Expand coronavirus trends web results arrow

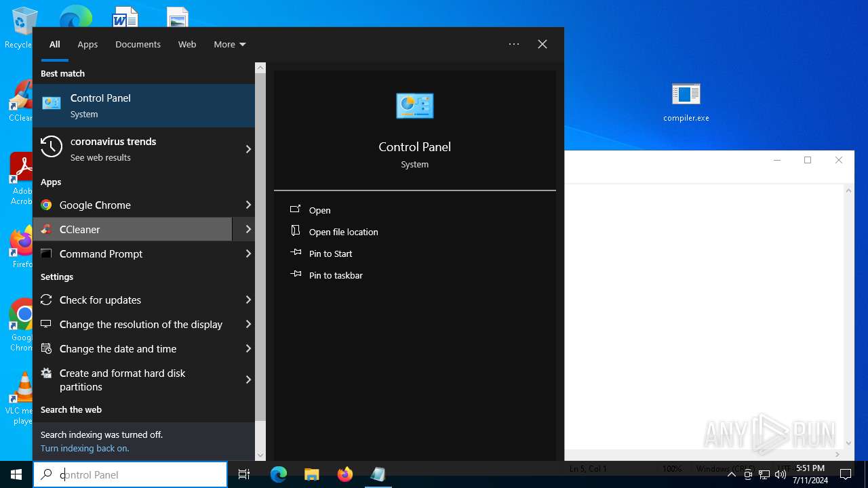pos(248,149)
